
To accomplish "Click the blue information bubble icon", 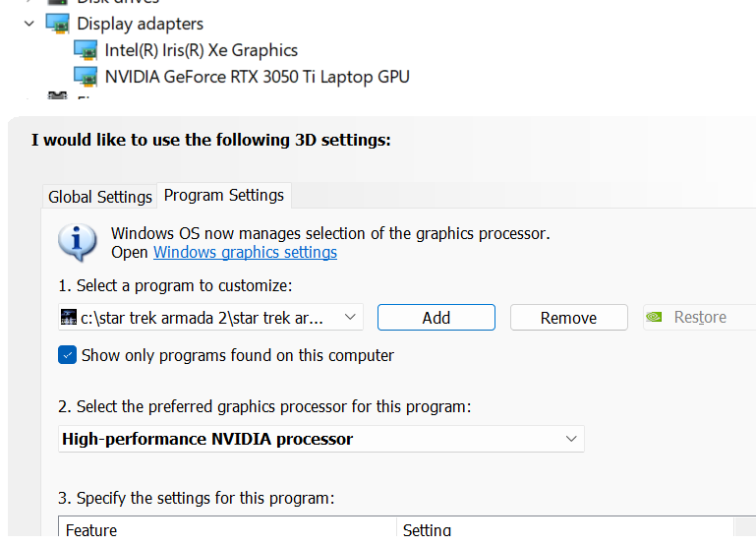I will pyautogui.click(x=77, y=243).
